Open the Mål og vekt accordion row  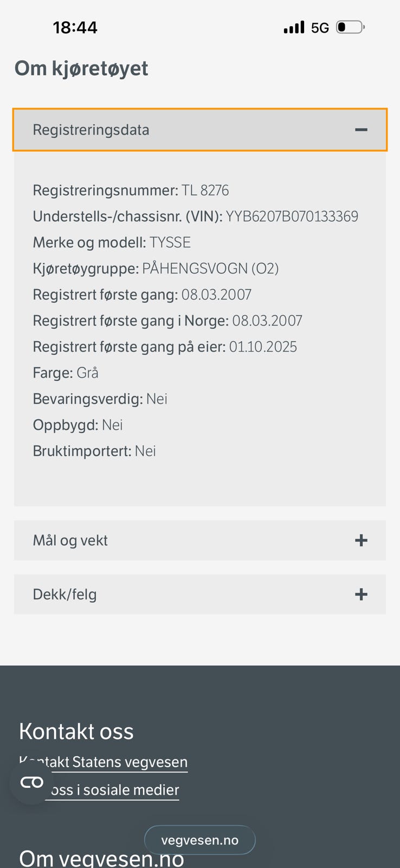pos(200,540)
